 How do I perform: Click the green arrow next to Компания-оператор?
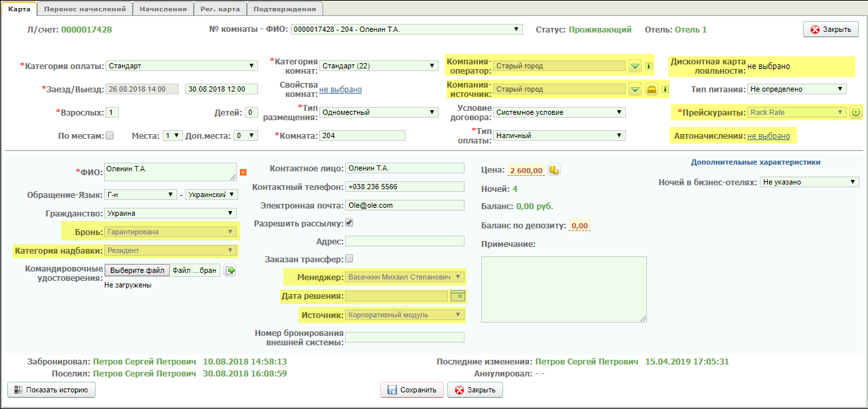[635, 66]
